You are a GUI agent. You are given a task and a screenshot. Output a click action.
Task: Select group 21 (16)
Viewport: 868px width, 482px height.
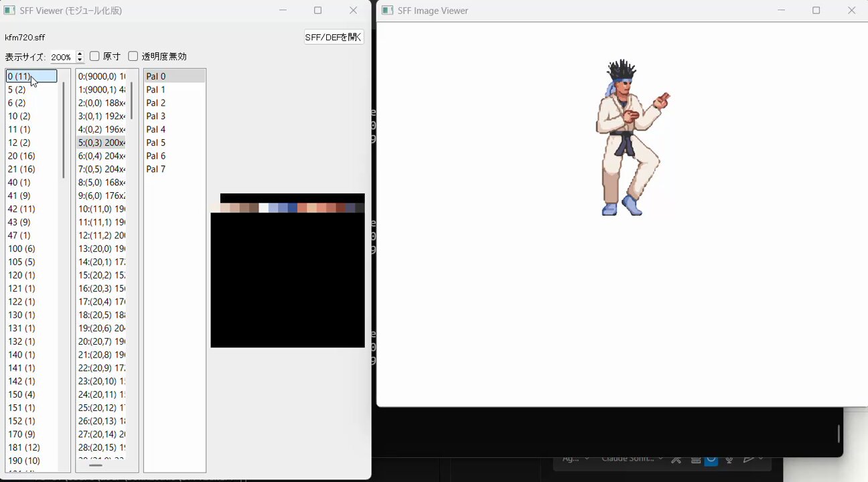pos(31,169)
